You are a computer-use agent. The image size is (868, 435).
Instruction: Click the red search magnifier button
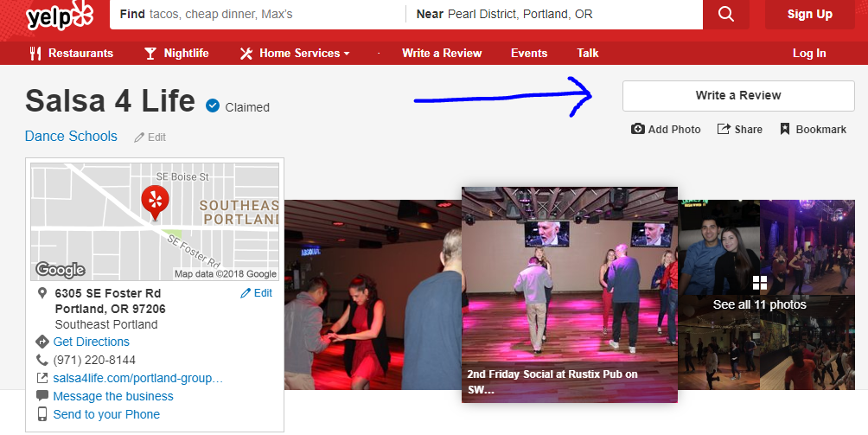click(725, 15)
